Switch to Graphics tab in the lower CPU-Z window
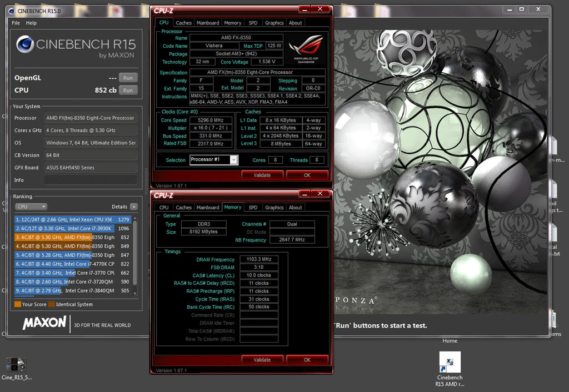569x392 pixels. pyautogui.click(x=274, y=208)
